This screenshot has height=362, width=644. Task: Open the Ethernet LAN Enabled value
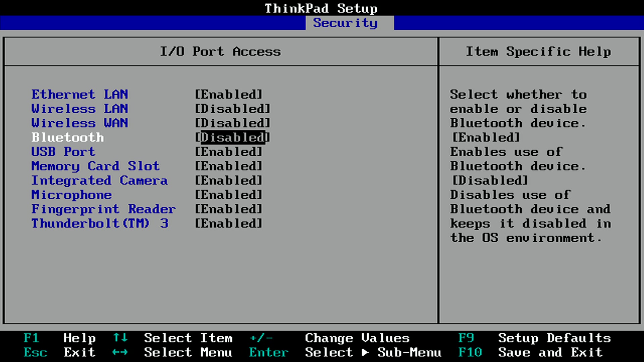point(228,95)
